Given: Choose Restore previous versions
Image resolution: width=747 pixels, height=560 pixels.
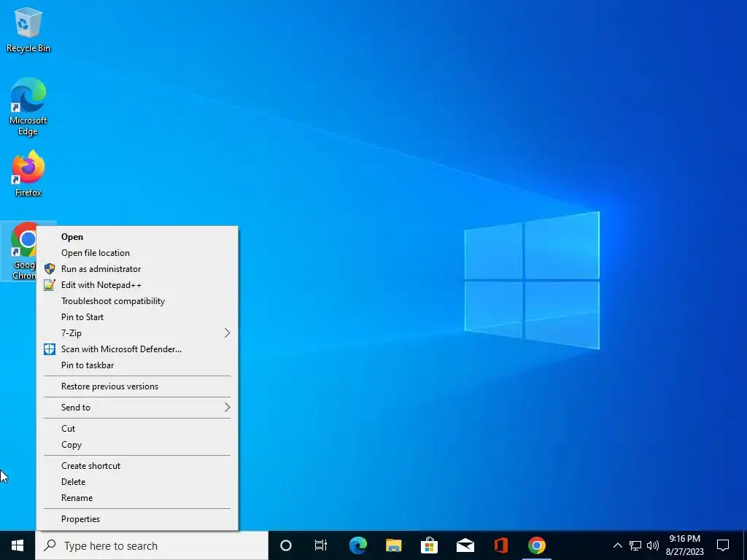Looking at the screenshot, I should [137, 386].
